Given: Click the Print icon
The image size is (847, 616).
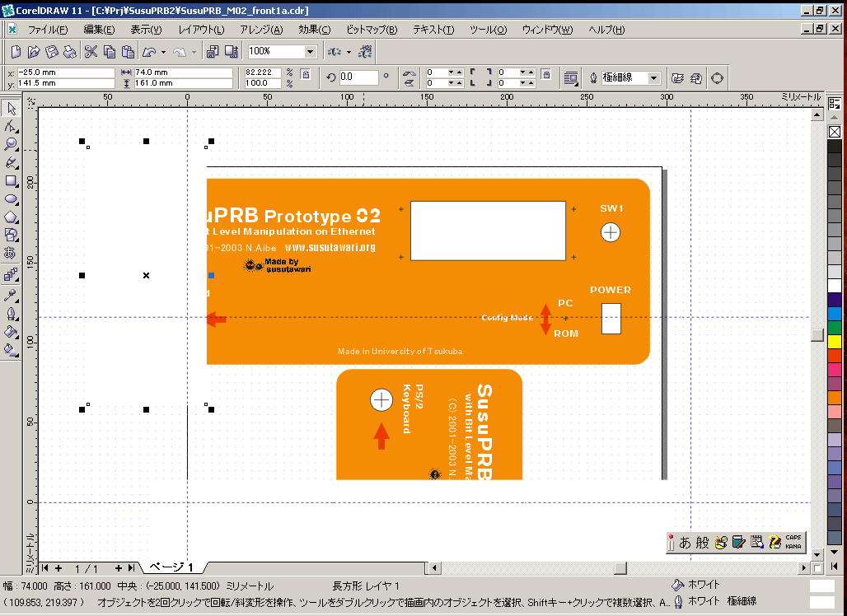Looking at the screenshot, I should tap(70, 52).
